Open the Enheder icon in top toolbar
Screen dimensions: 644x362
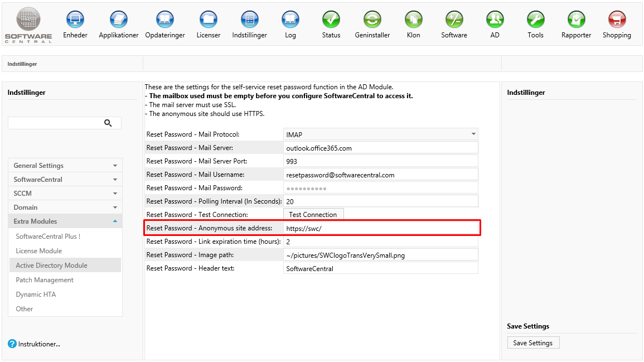coord(75,20)
